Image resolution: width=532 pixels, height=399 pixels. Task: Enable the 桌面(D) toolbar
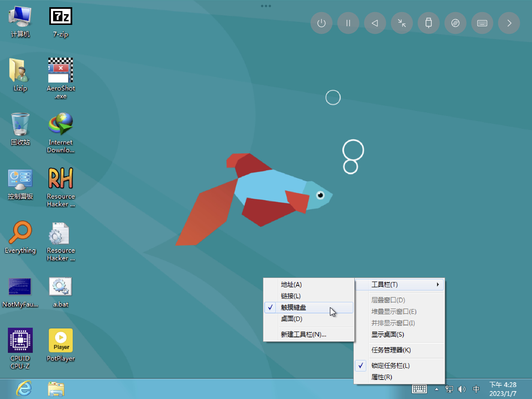pos(309,319)
